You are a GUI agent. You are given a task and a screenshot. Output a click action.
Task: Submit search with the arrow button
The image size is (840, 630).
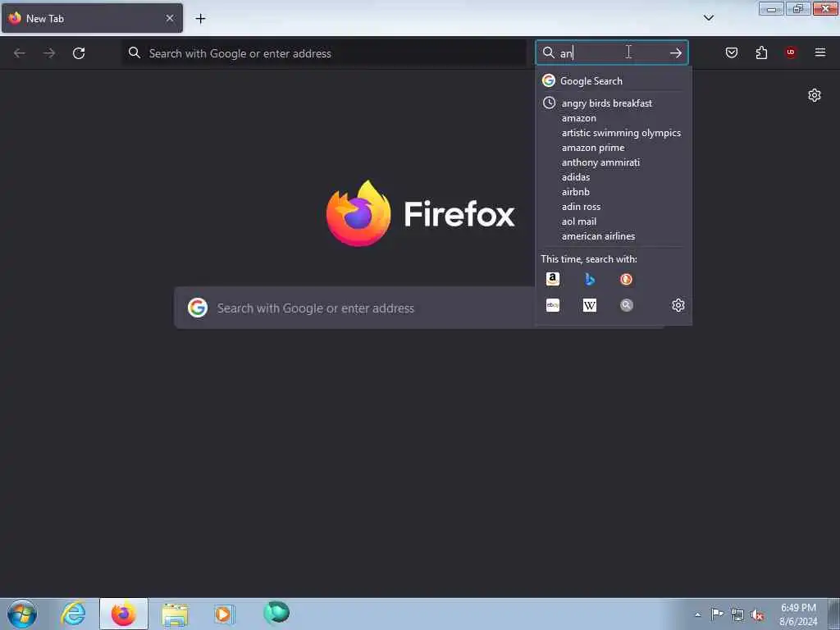tap(676, 52)
